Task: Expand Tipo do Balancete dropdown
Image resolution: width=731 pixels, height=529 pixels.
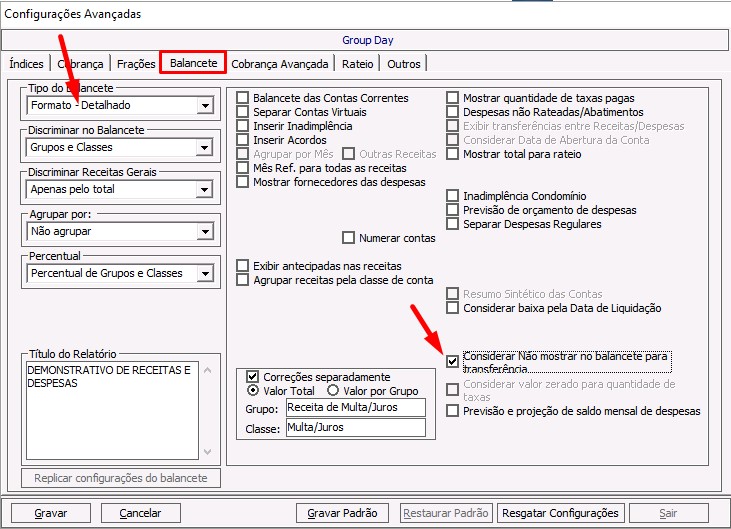Action: click(x=205, y=105)
